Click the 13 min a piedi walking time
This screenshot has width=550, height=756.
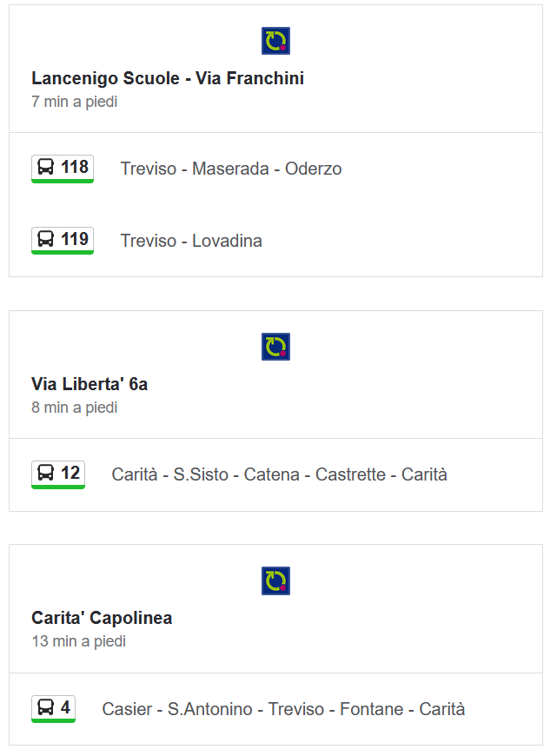click(x=78, y=641)
